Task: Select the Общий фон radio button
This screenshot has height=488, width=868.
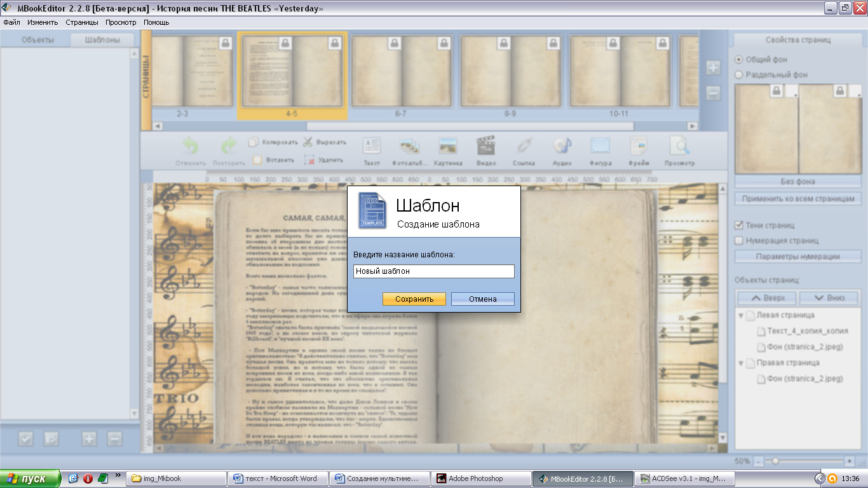Action: (738, 59)
